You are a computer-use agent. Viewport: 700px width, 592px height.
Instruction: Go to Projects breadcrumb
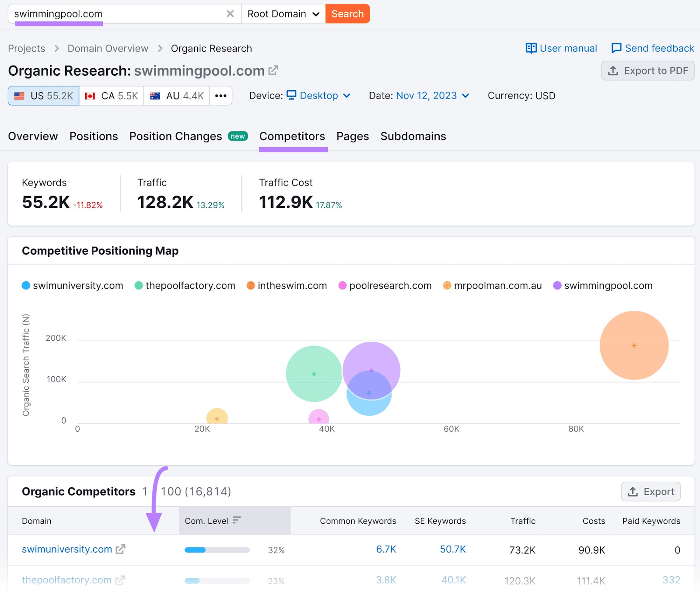27,49
